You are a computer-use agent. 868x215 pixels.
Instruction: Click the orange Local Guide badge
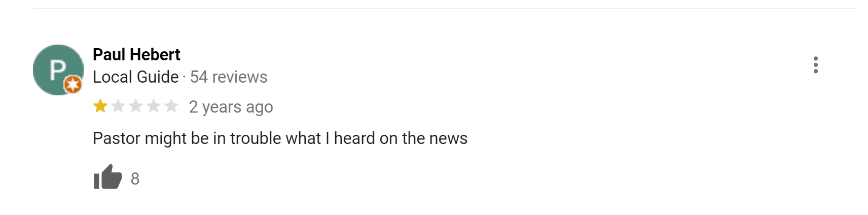click(x=73, y=84)
